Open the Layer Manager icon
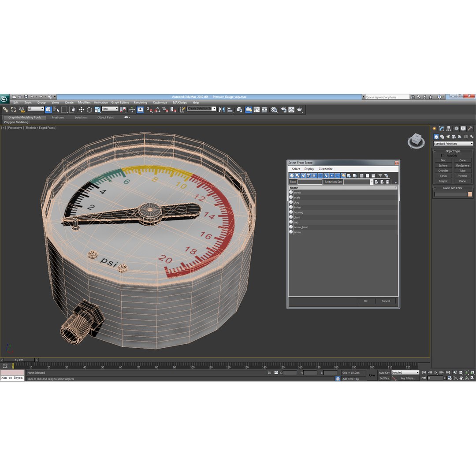This screenshot has height=476, width=476. pos(239,110)
